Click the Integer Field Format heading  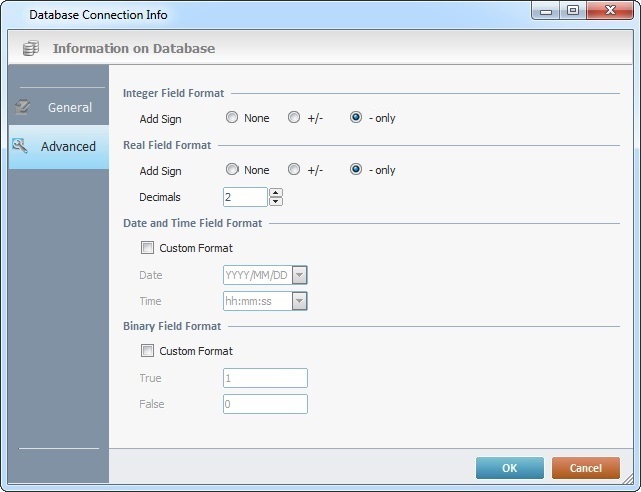pos(173,93)
